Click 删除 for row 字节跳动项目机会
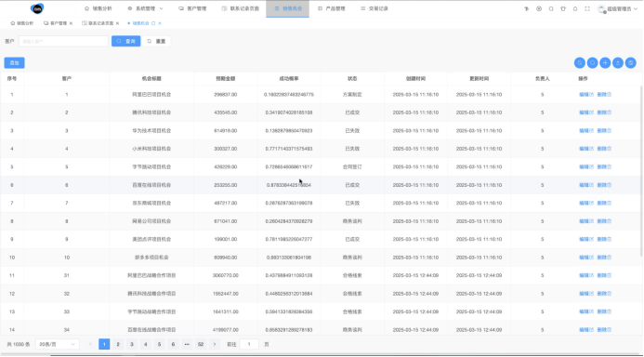 [604, 166]
